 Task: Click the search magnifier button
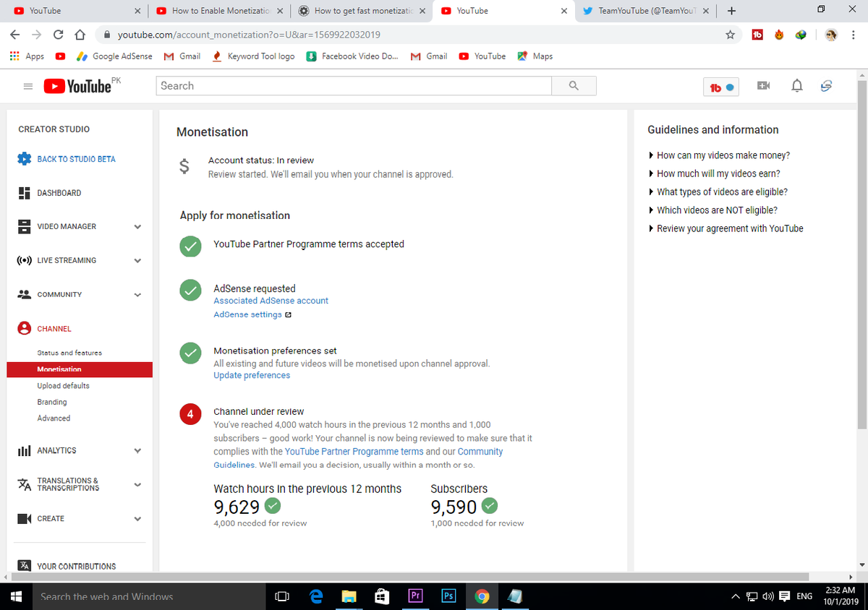point(574,86)
